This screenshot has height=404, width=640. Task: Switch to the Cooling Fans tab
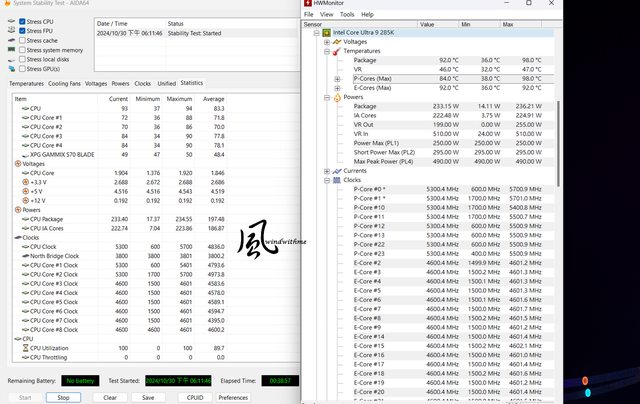(65, 83)
